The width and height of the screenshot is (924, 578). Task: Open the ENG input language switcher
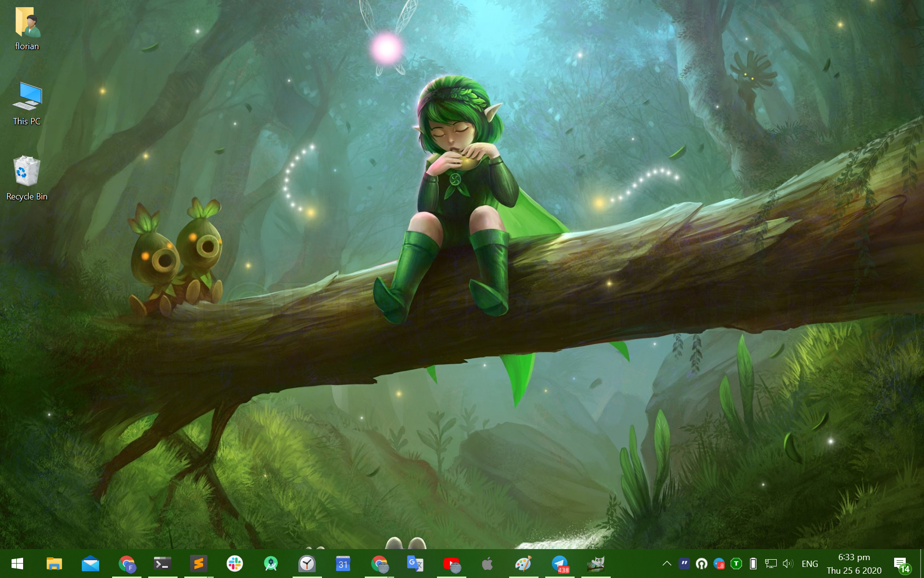pos(809,564)
